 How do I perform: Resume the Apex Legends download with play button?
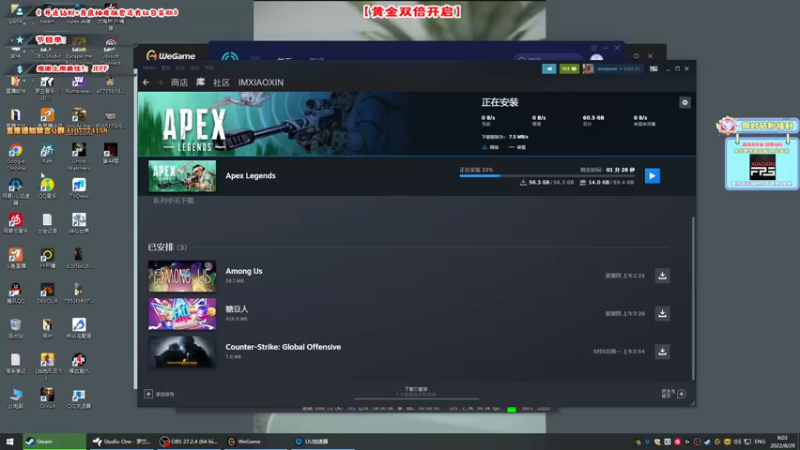[x=652, y=176]
